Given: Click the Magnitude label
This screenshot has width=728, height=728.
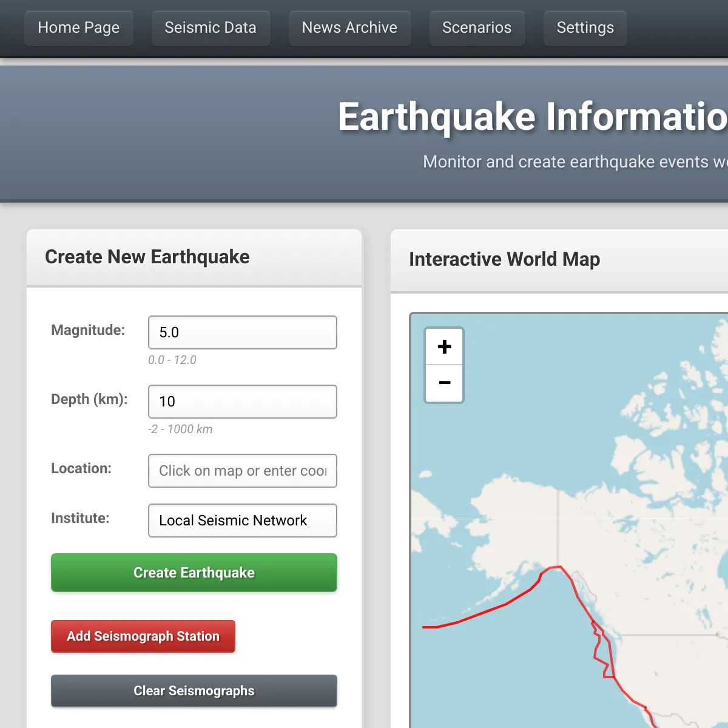Looking at the screenshot, I should 88,330.
